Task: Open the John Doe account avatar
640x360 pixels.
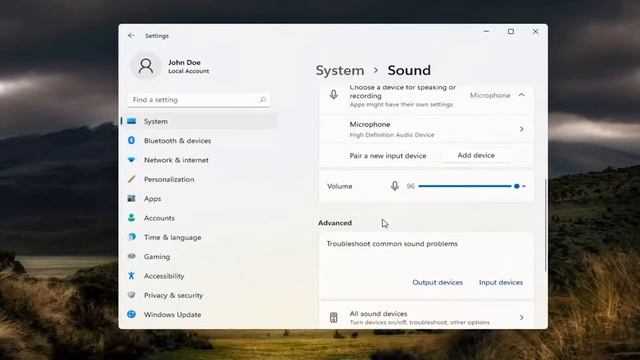Action: click(146, 66)
